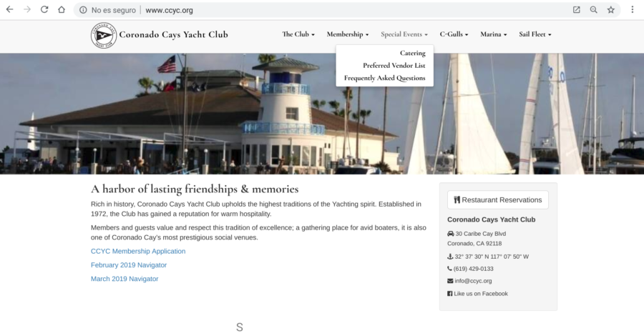Click the bold Coronado Cays Yacht Club sidebar heading
Viewport: 644px width, 336px height.
(491, 219)
